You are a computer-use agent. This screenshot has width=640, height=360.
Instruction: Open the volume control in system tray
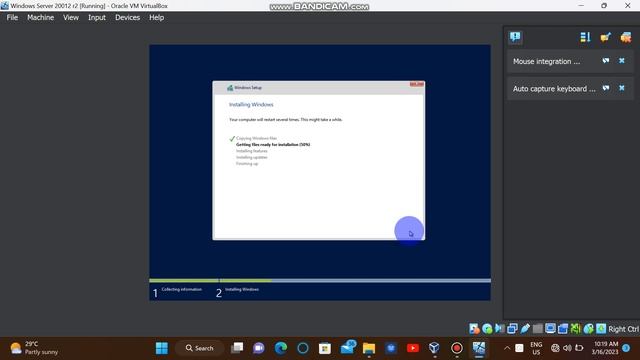567,348
